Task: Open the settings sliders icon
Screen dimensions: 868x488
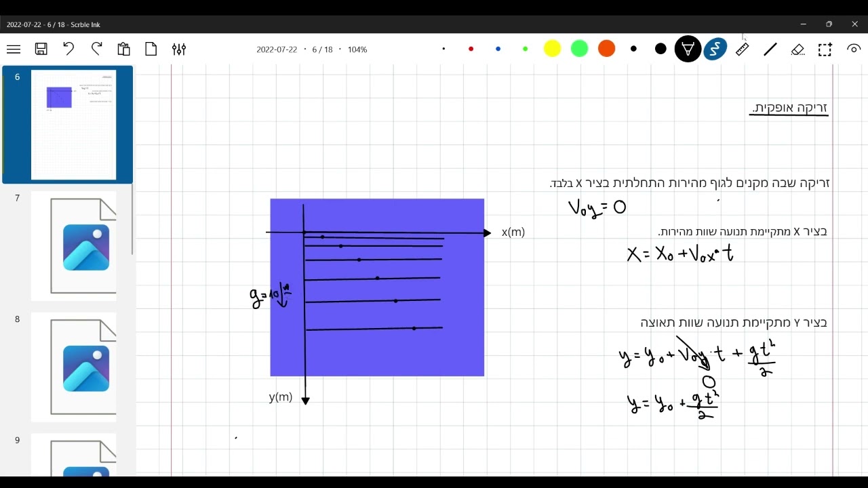Action: [x=179, y=49]
